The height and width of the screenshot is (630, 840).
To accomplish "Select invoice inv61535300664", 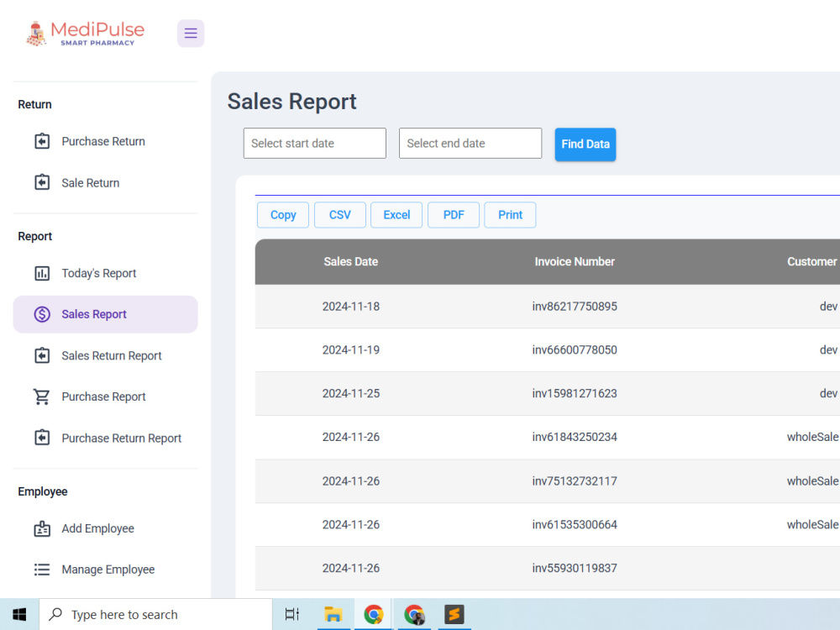I will click(575, 524).
